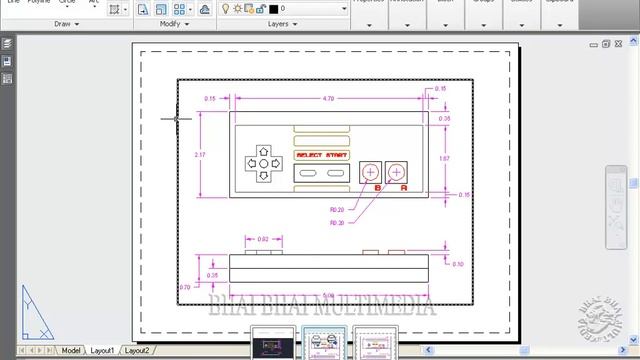Screen dimensions: 640x360
Task: Expand the Modify panel
Action: (175, 24)
